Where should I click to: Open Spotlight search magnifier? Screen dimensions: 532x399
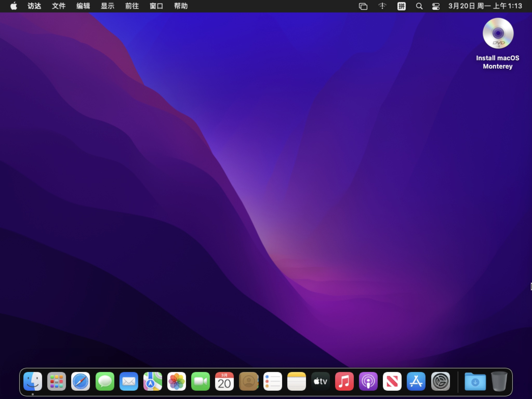click(x=419, y=6)
